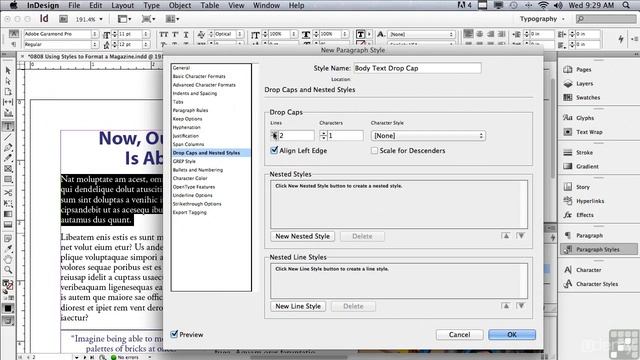Open the View Options dropdown in app bar
The width and height of the screenshot is (640, 360).
click(124, 19)
